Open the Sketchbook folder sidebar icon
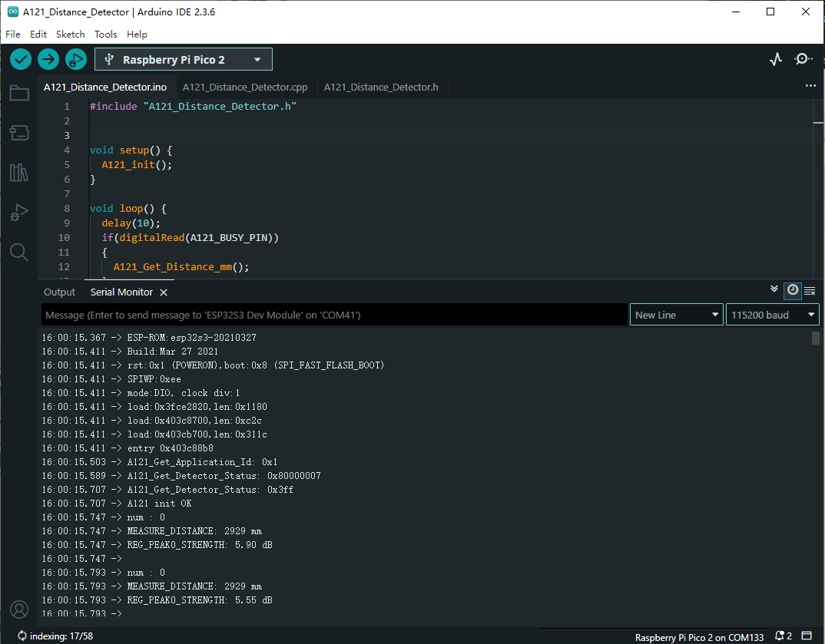The height and width of the screenshot is (644, 825). click(19, 94)
